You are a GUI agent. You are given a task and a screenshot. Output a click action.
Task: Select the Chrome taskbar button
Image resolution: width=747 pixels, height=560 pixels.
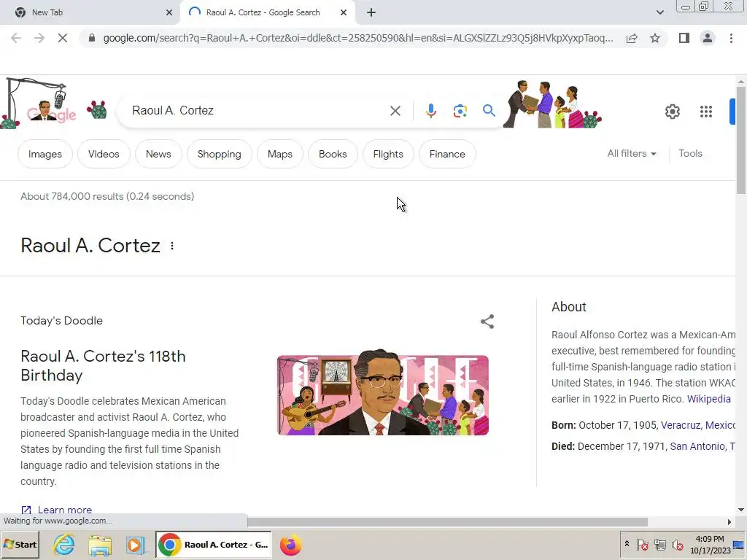point(214,545)
